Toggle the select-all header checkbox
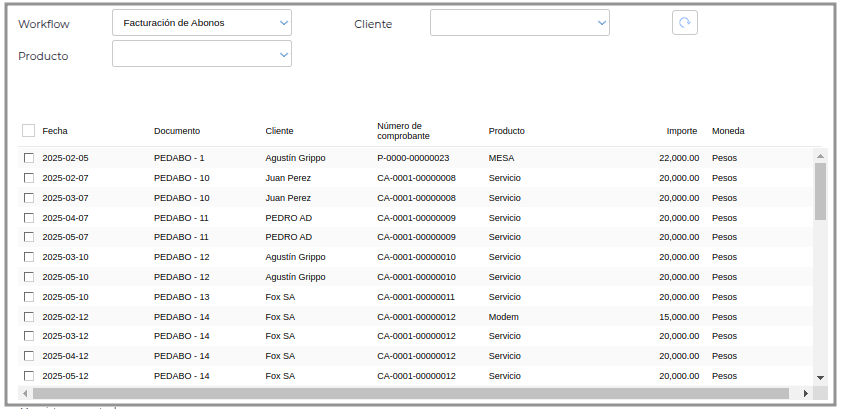Image resolution: width=841 pixels, height=409 pixels. tap(28, 131)
